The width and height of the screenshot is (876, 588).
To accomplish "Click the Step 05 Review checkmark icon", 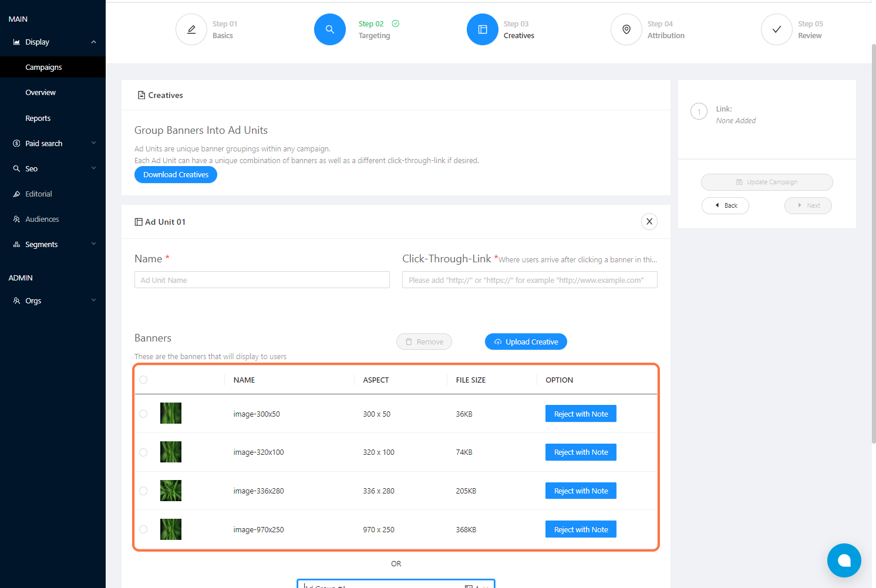I will (777, 29).
